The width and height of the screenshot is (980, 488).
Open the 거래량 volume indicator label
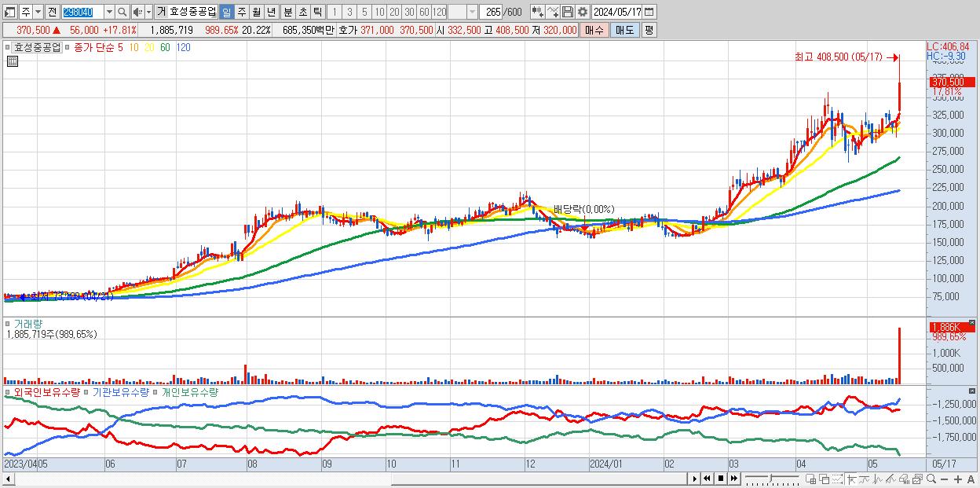27,323
